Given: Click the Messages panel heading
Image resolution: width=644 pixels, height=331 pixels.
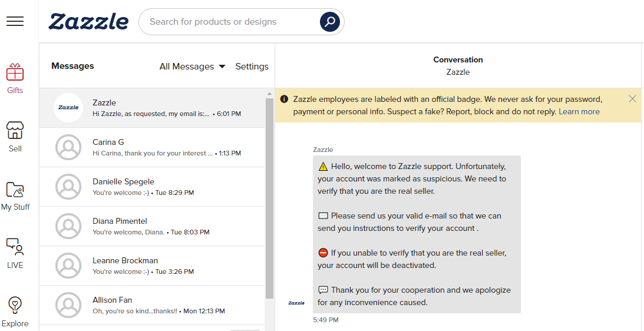Looking at the screenshot, I should (72, 66).
